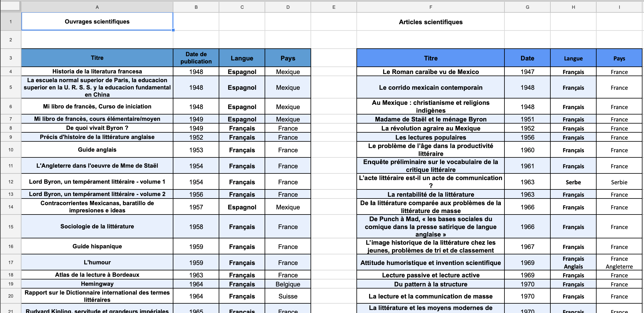Click the 'Hemingway' cell
This screenshot has height=313, width=644.
point(97,284)
